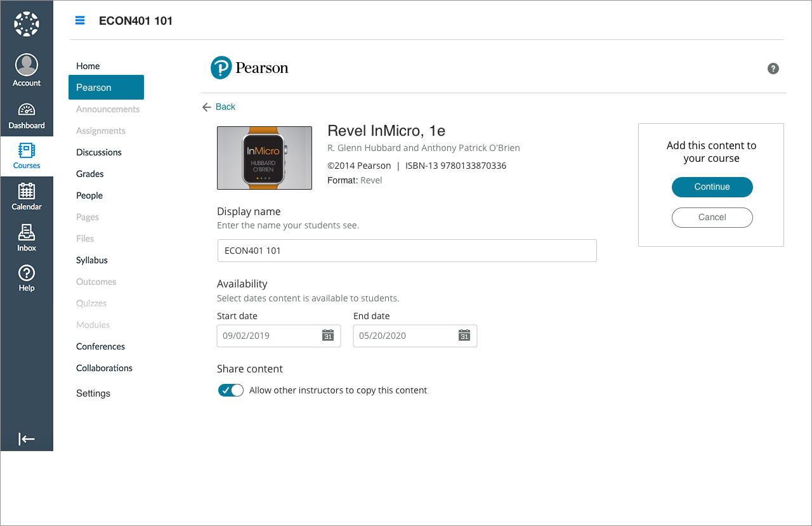The width and height of the screenshot is (812, 526).
Task: Open Modules in course menu
Action: [x=93, y=325]
